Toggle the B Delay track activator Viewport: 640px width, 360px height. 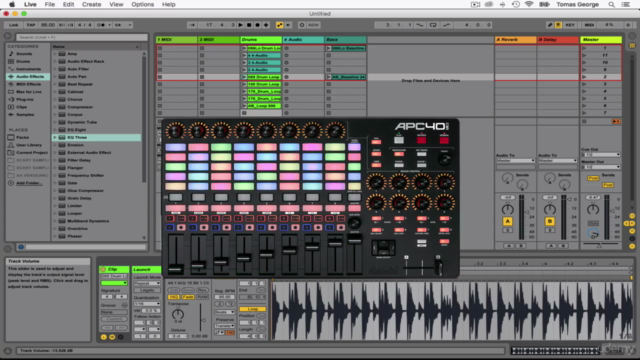tap(550, 221)
